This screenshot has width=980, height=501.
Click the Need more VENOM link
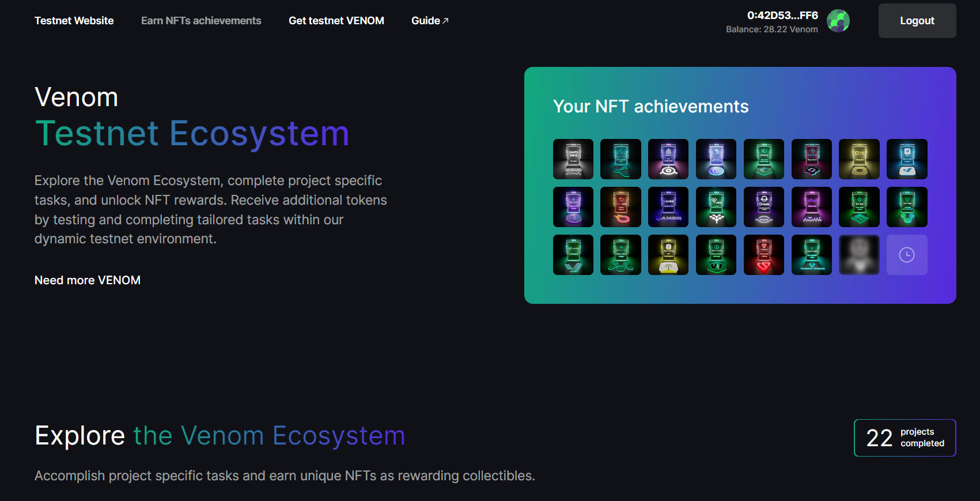coord(88,280)
